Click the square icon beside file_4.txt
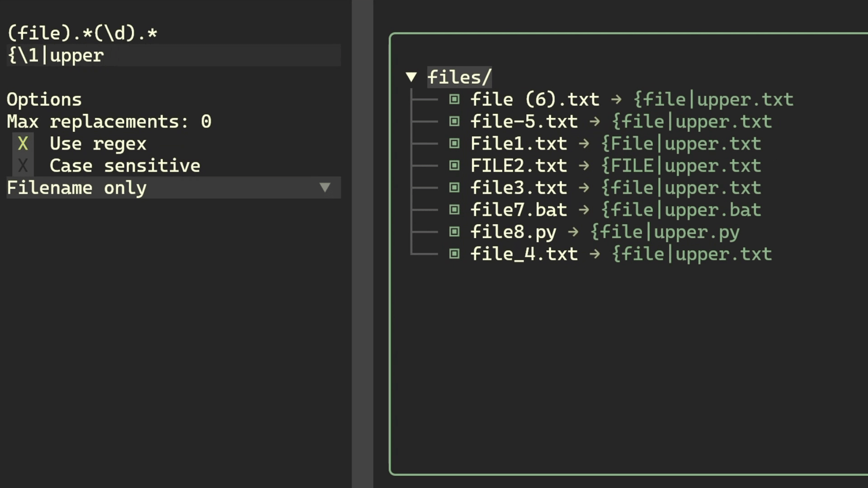The height and width of the screenshot is (488, 868). 454,254
